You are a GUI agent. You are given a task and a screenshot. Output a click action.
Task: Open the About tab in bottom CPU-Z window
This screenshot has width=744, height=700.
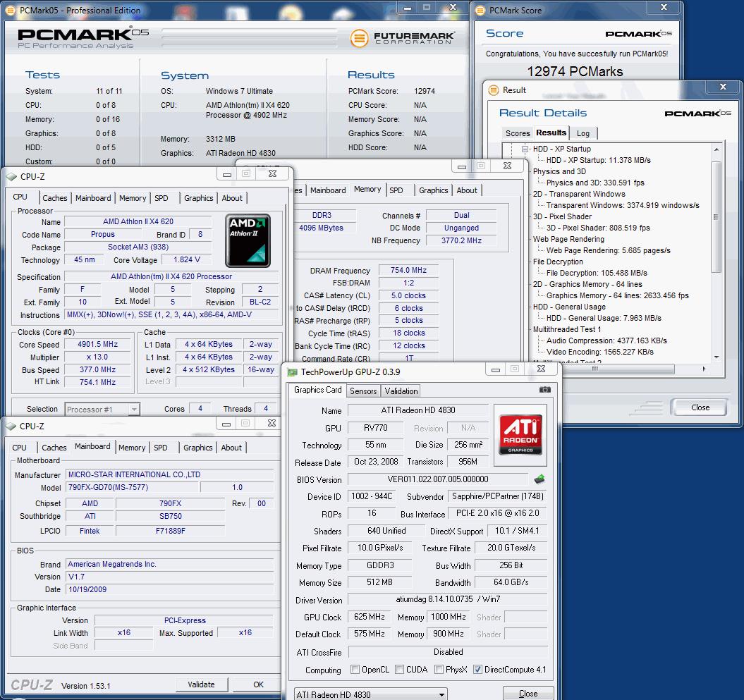point(231,447)
